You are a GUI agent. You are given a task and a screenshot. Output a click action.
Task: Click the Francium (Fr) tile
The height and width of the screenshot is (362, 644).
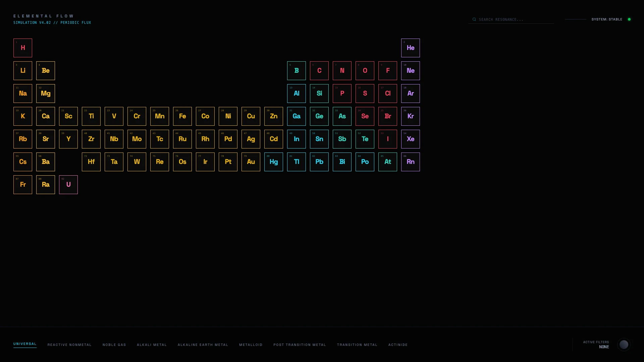pos(23,185)
